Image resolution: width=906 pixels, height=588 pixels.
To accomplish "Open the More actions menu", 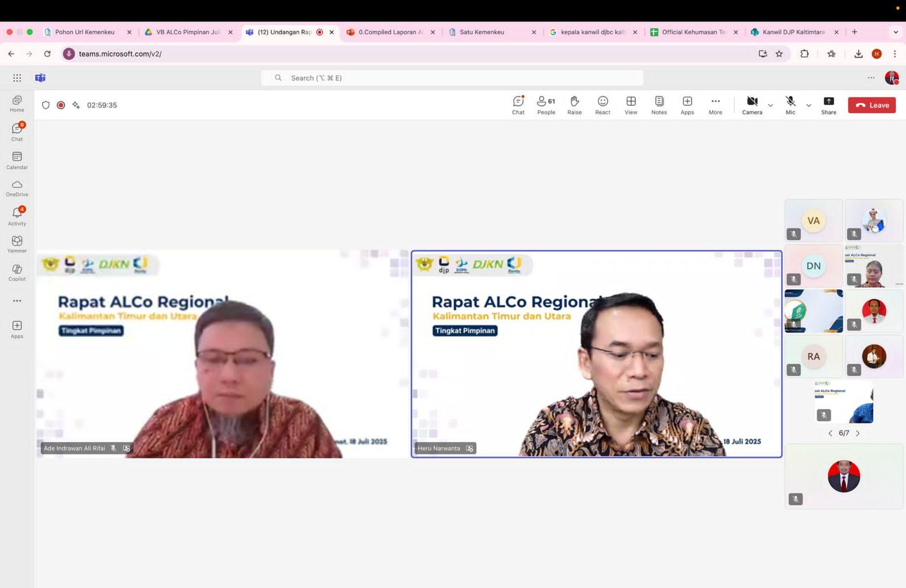I will coord(715,105).
